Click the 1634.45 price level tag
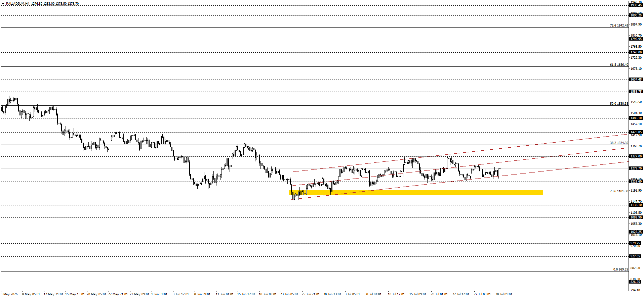644x298 pixels. (636, 80)
